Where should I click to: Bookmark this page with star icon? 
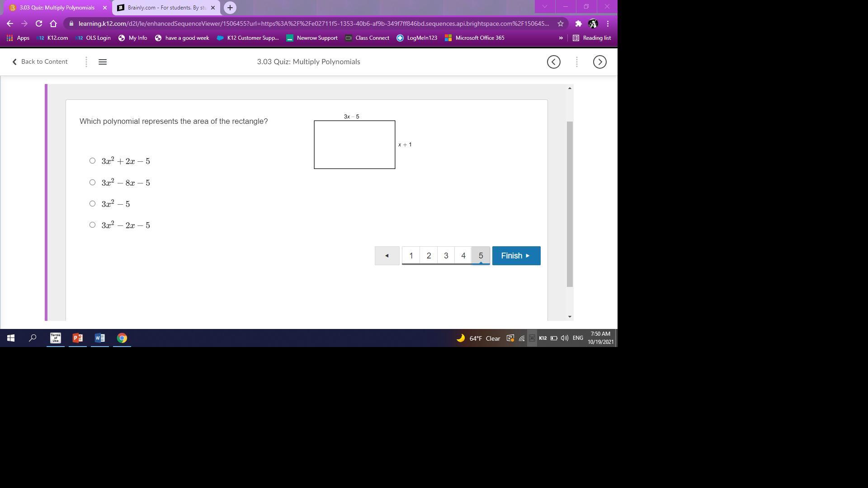tap(561, 23)
